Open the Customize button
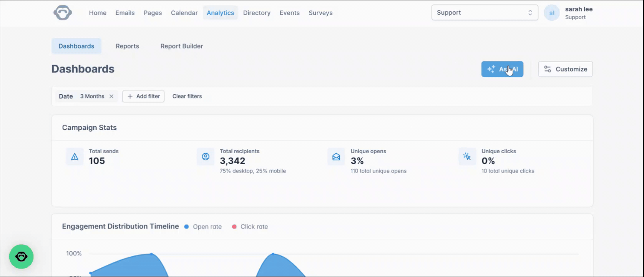Image resolution: width=644 pixels, height=277 pixels. 565,69
